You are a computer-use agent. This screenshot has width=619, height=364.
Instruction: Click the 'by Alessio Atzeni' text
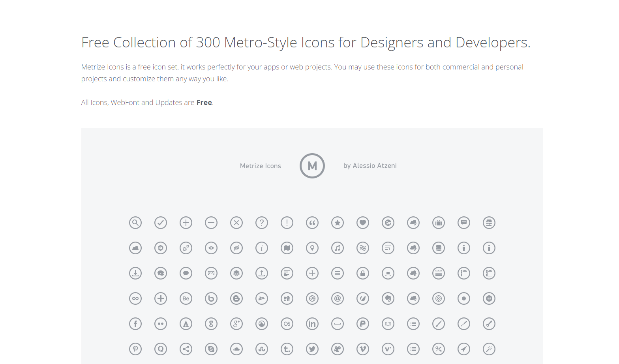point(370,166)
